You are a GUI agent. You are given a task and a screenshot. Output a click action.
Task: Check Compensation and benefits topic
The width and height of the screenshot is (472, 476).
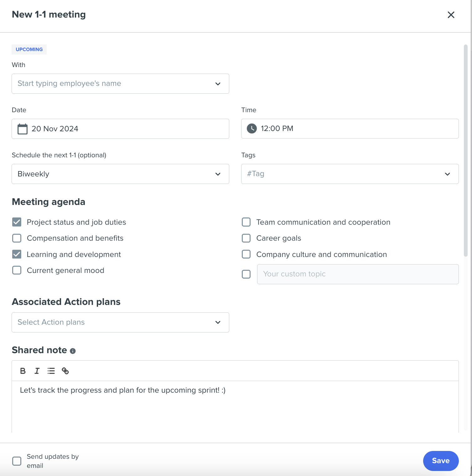[x=17, y=238]
